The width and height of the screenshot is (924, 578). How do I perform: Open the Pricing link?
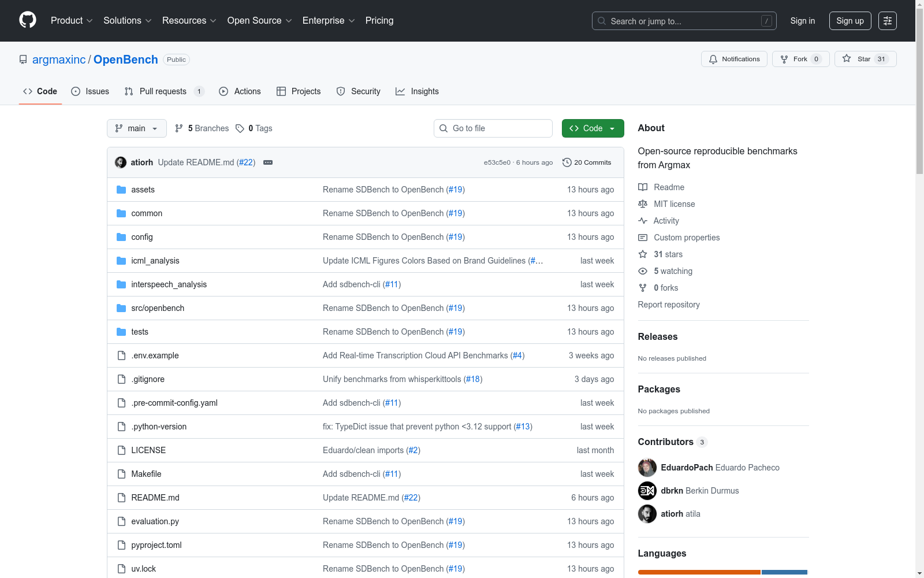tap(379, 21)
